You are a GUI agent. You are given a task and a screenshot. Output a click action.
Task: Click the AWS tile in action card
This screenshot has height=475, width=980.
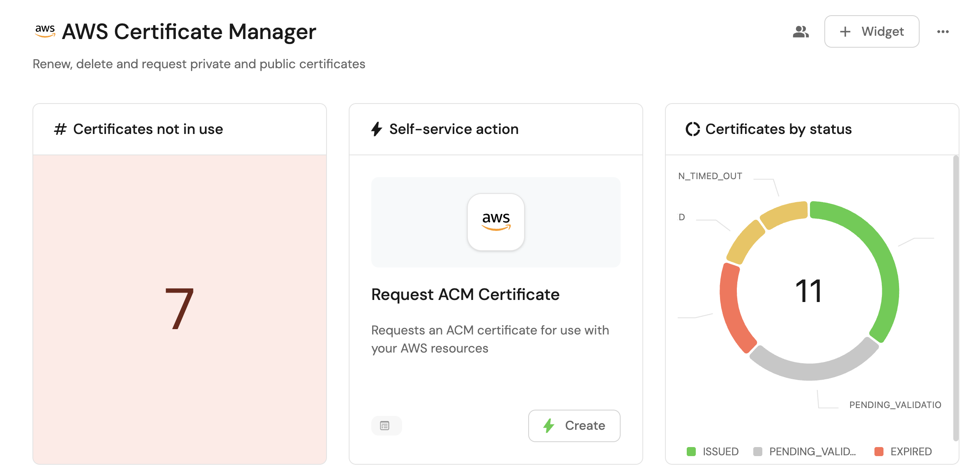coord(496,222)
